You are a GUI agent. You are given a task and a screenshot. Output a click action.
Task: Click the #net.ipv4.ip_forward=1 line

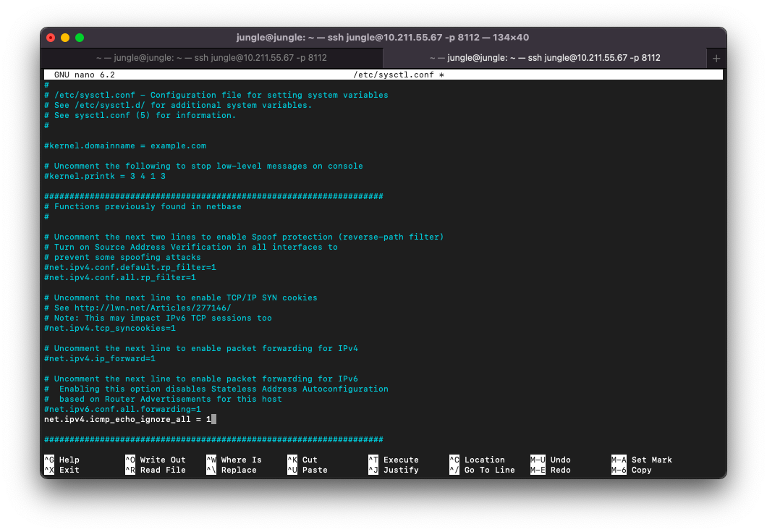click(x=100, y=358)
